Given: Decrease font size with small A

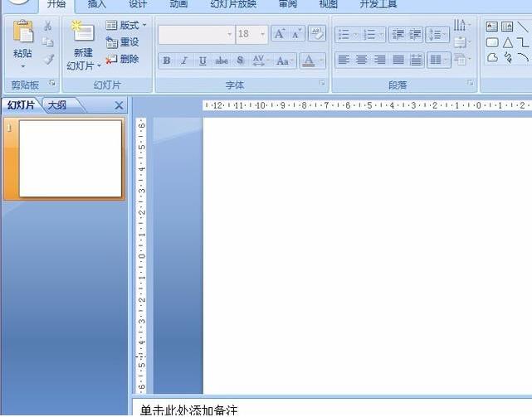Looking at the screenshot, I should (296, 34).
